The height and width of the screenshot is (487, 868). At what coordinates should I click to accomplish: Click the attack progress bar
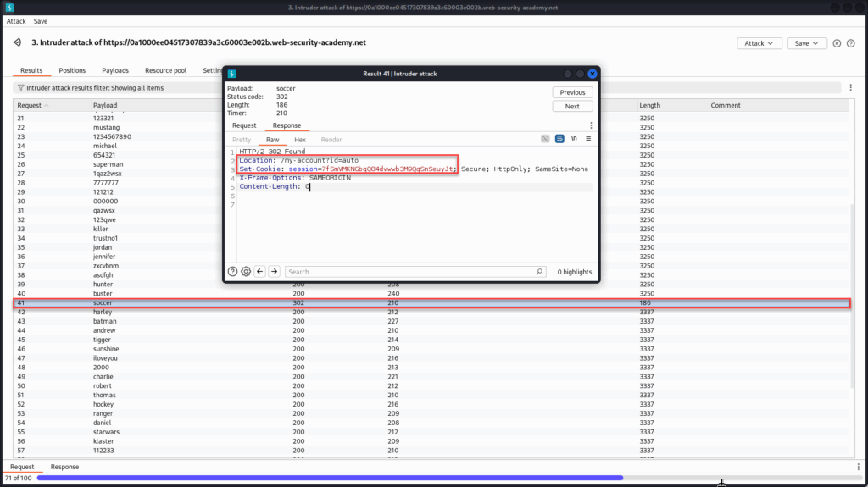click(x=449, y=478)
